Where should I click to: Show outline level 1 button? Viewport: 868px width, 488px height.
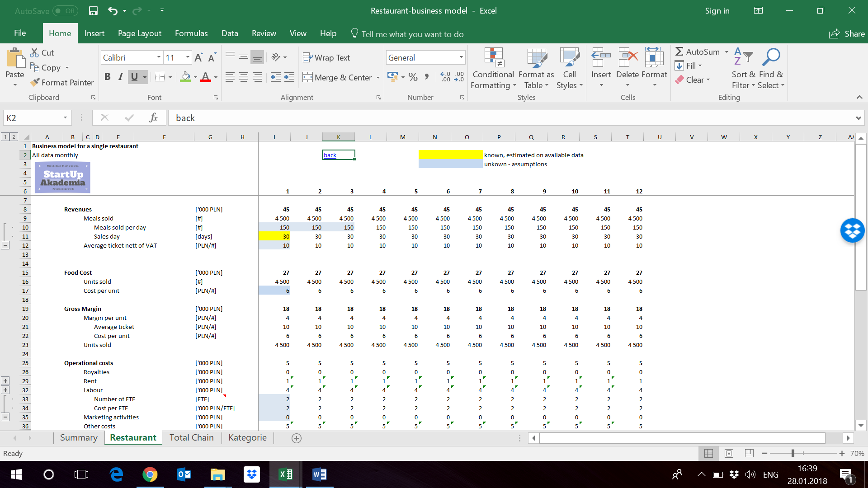[x=5, y=136]
